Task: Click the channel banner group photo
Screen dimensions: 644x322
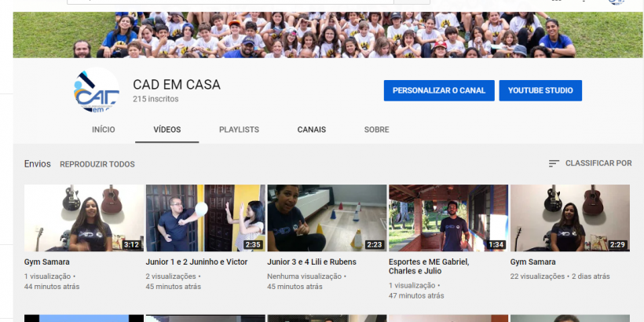Action: 327,35
